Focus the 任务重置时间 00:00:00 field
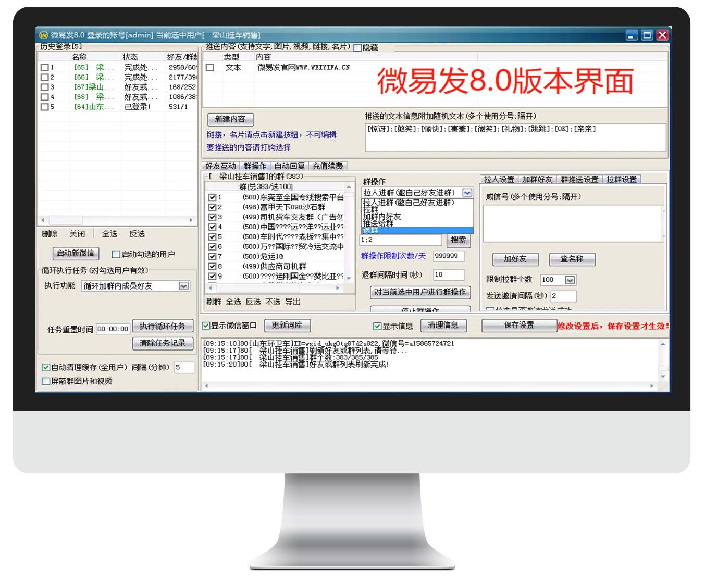The width and height of the screenshot is (705, 588). click(113, 329)
